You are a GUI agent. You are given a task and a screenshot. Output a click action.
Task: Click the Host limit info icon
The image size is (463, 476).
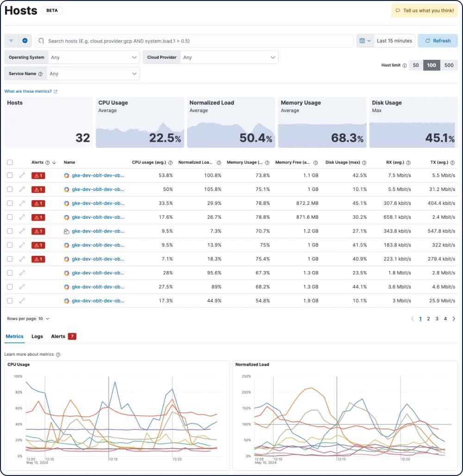405,65
